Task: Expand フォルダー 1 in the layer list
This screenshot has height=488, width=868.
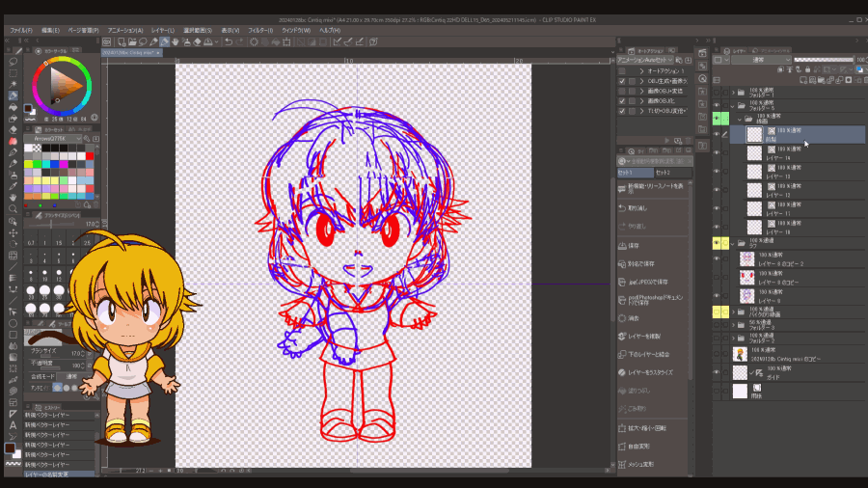Action: pyautogui.click(x=734, y=93)
